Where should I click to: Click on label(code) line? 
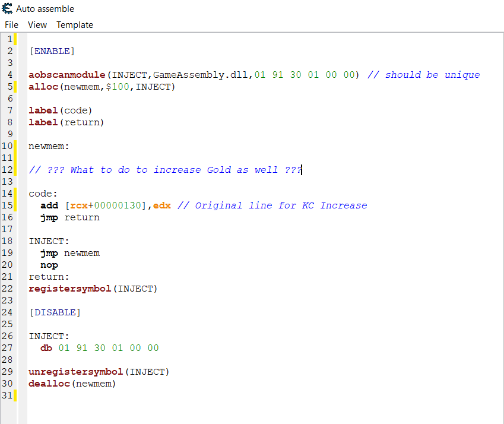61,110
